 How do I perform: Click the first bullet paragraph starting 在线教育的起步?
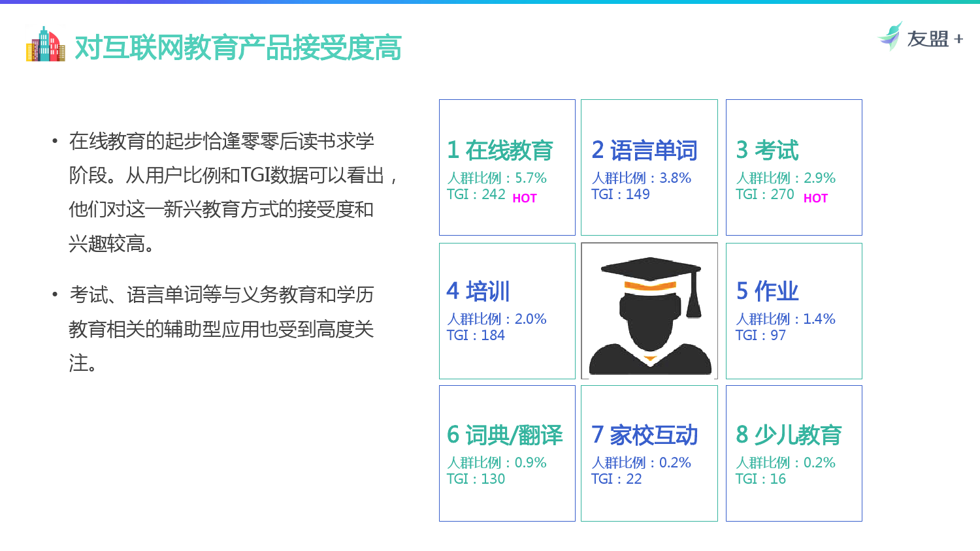pyautogui.click(x=222, y=192)
